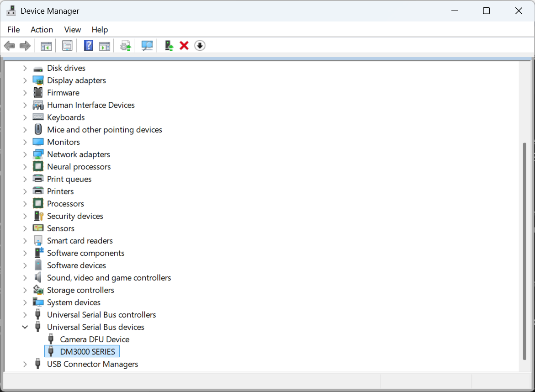The image size is (535, 392).
Task: Click the Sound, video and game controllers speaker icon
Action: tap(38, 277)
